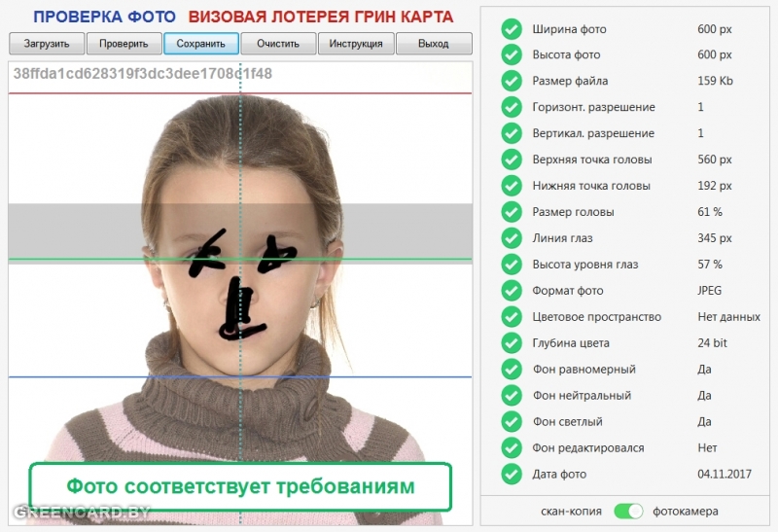Click checkmark beside Формат фото
The height and width of the screenshot is (532, 778).
[x=512, y=291]
